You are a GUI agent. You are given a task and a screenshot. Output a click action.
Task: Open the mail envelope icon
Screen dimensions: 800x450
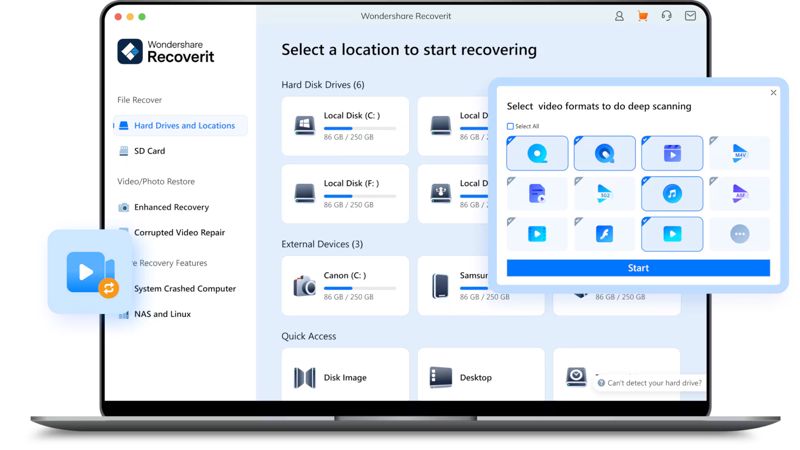click(690, 16)
